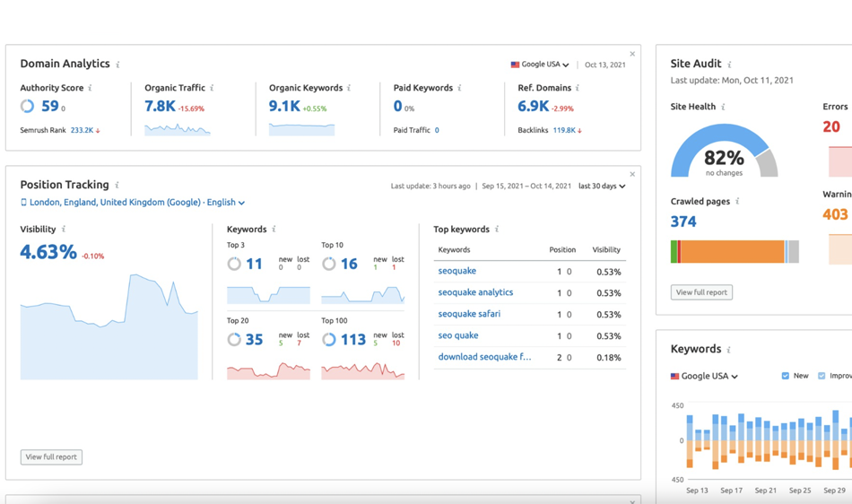
Task: Open the seo quake keyword link
Action: coord(458,335)
